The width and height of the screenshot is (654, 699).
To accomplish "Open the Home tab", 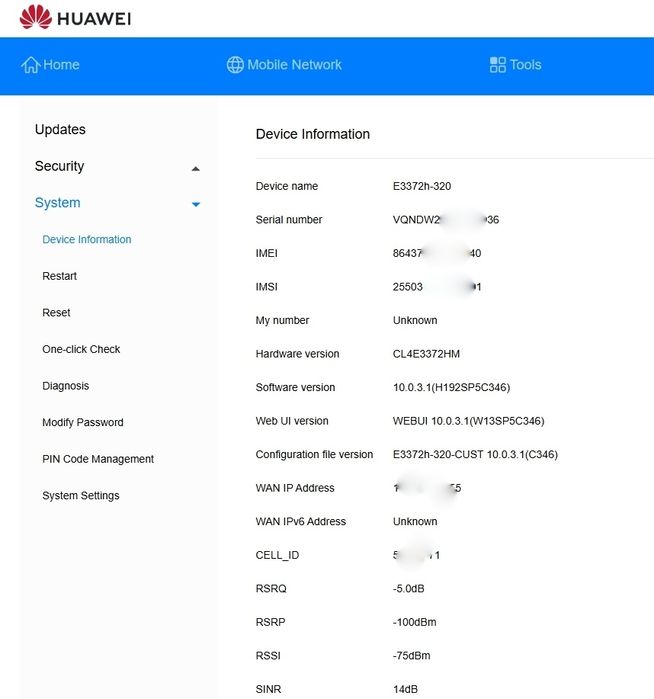I will (x=50, y=65).
